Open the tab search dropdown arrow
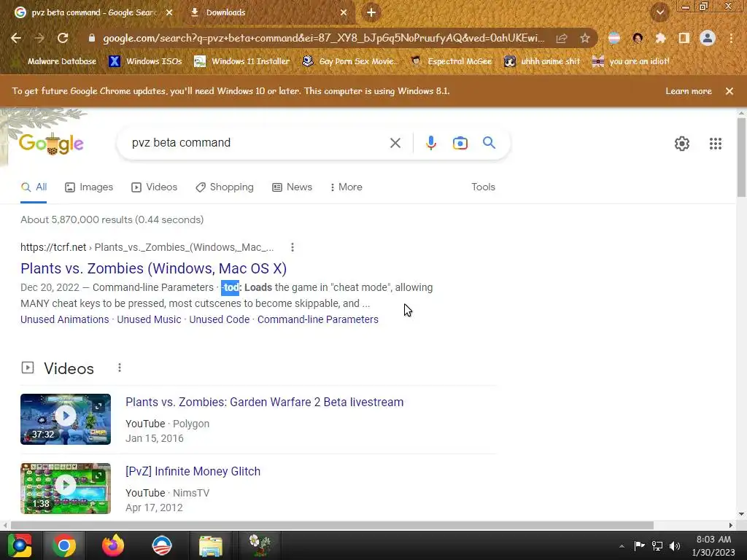Image resolution: width=747 pixels, height=560 pixels. click(x=660, y=12)
